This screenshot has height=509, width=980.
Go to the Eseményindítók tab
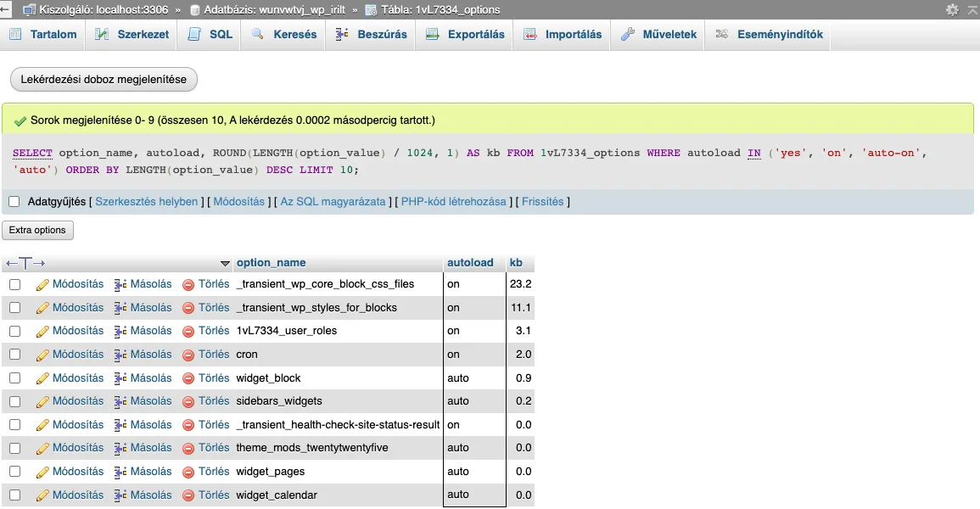coord(769,34)
